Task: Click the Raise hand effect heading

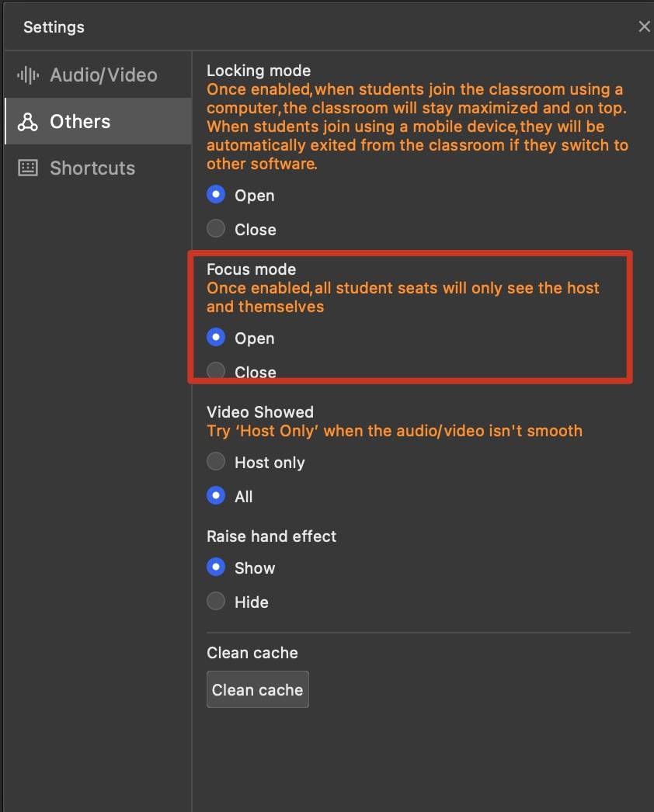Action: tap(271, 536)
